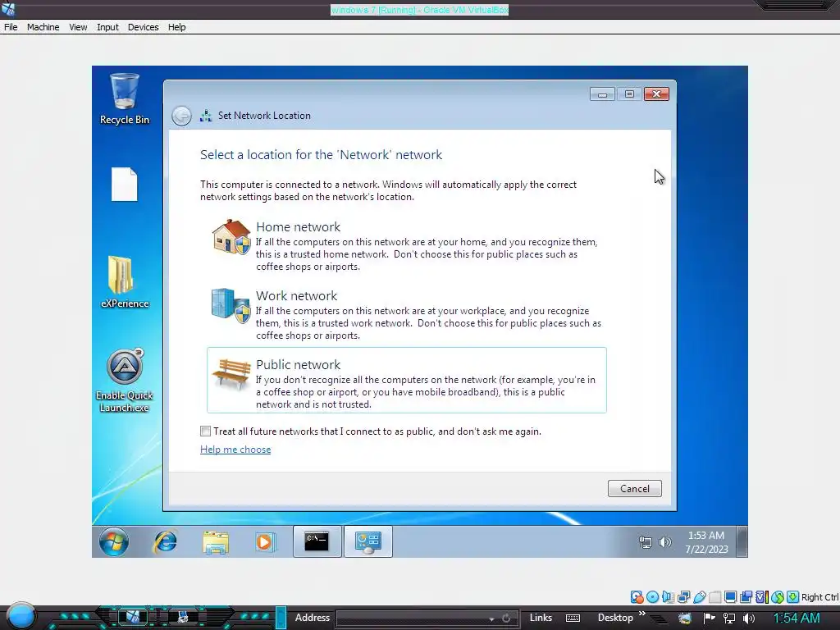This screenshot has width=840, height=630.
Task: Expand the host Address bar dropdown
Action: click(x=491, y=619)
